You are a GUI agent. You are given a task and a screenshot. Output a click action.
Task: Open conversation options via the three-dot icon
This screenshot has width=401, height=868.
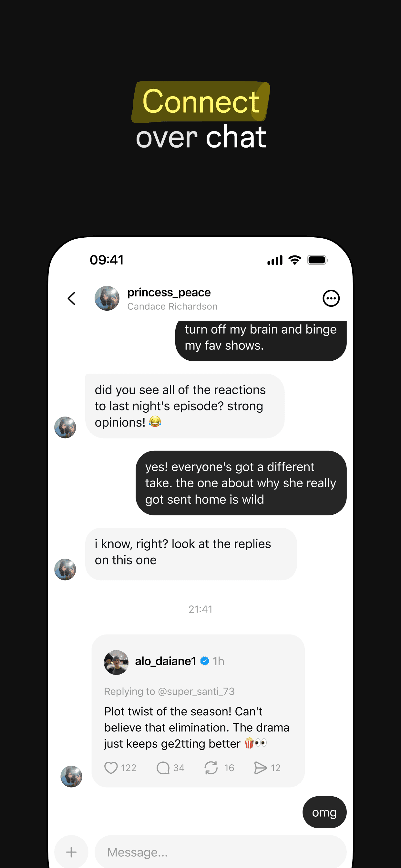pyautogui.click(x=331, y=298)
